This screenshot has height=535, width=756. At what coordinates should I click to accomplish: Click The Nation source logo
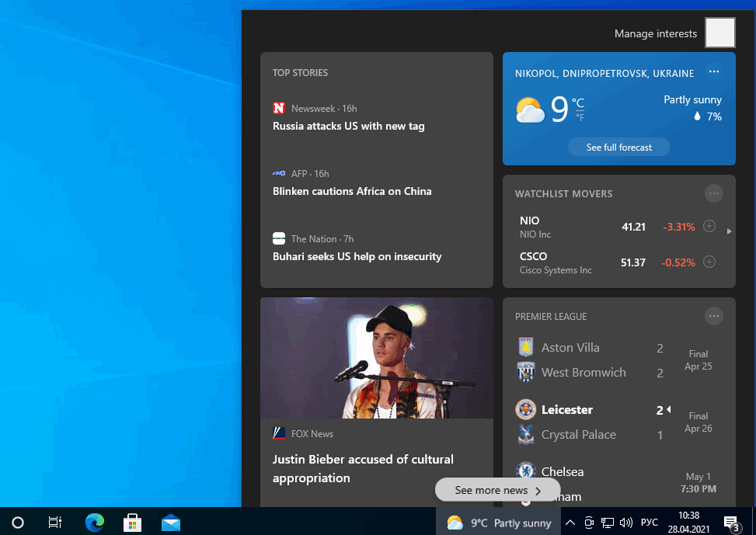[279, 238]
